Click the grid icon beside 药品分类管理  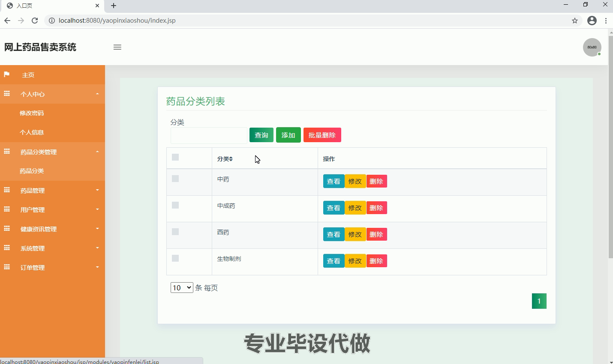pyautogui.click(x=6, y=152)
